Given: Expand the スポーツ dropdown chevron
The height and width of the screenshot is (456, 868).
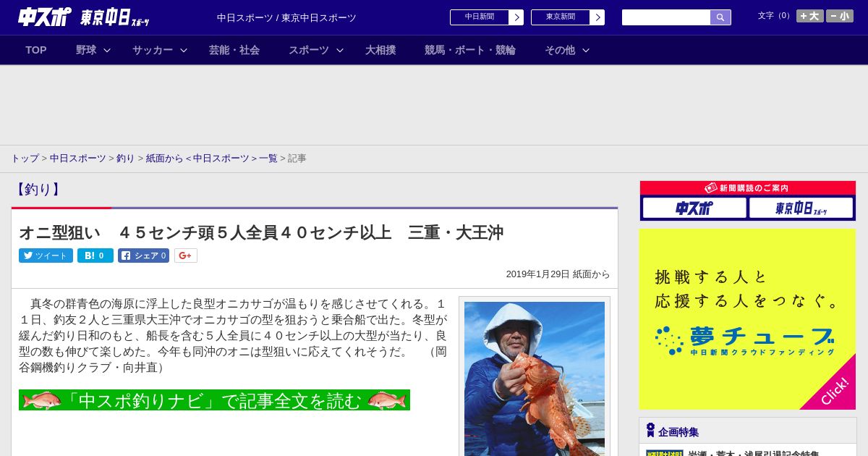Looking at the screenshot, I should pyautogui.click(x=340, y=50).
